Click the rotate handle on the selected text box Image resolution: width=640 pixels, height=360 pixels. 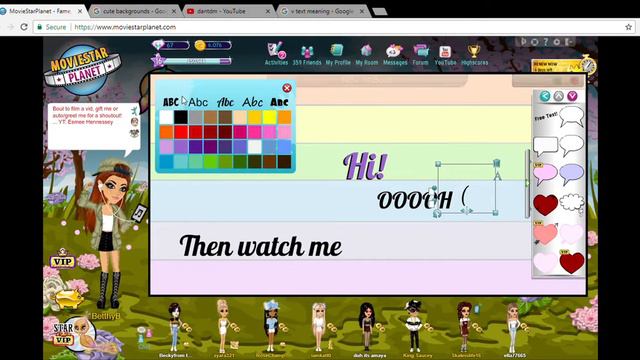click(437, 214)
